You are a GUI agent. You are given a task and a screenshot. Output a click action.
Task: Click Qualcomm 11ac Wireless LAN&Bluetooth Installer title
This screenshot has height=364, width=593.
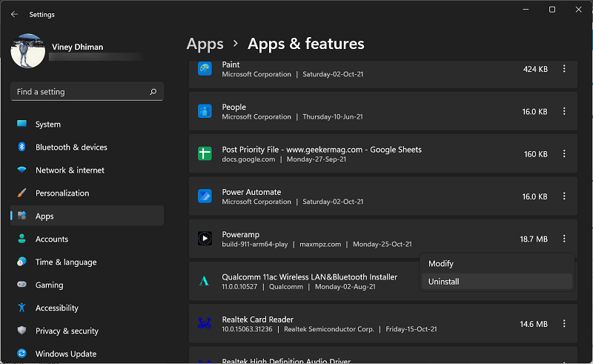(309, 277)
